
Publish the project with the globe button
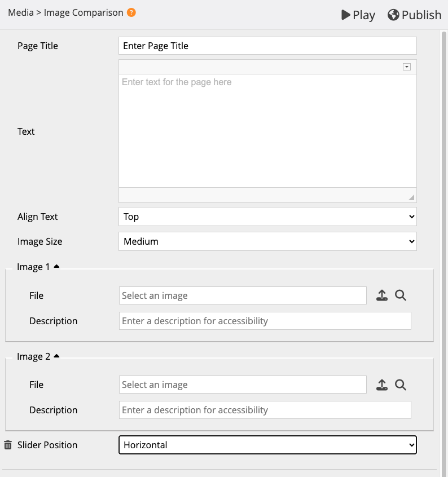[x=414, y=15]
